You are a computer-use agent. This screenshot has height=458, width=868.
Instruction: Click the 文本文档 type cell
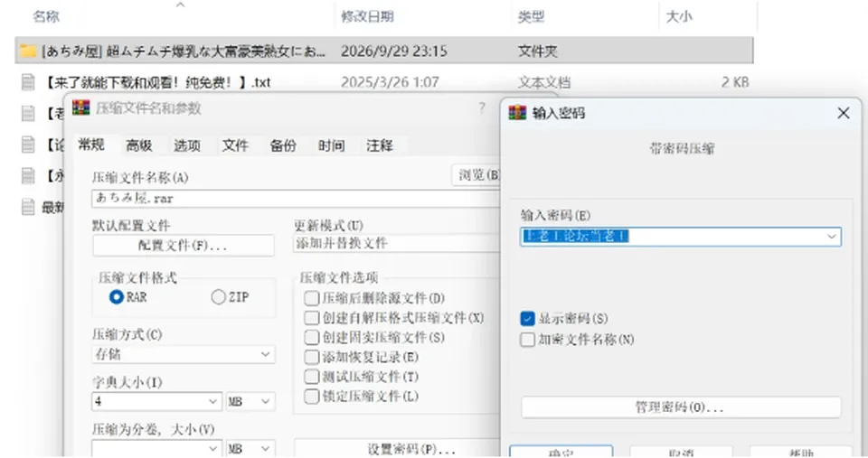[x=544, y=82]
